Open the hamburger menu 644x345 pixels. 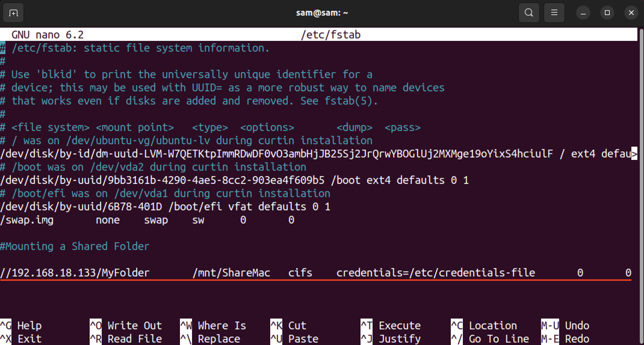point(554,13)
